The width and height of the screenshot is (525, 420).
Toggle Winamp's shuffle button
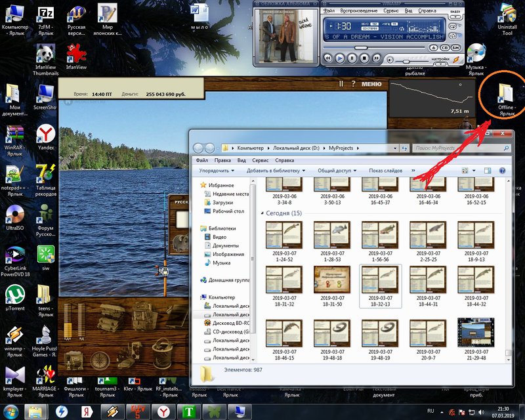point(453,36)
